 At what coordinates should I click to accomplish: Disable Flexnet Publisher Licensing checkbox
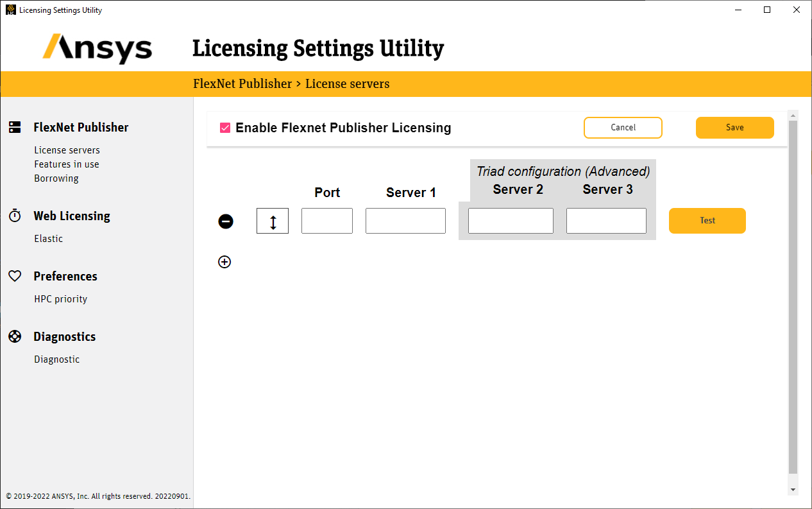click(225, 128)
